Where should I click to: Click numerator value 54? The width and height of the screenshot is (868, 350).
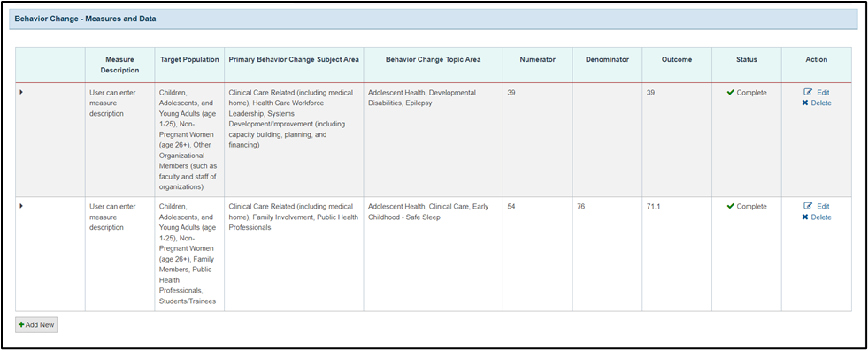tap(511, 207)
